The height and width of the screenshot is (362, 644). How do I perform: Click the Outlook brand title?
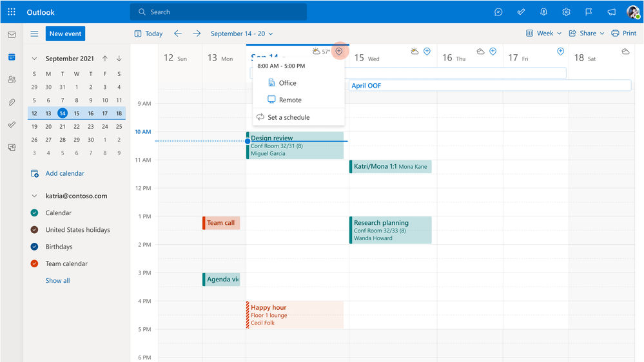[41, 12]
